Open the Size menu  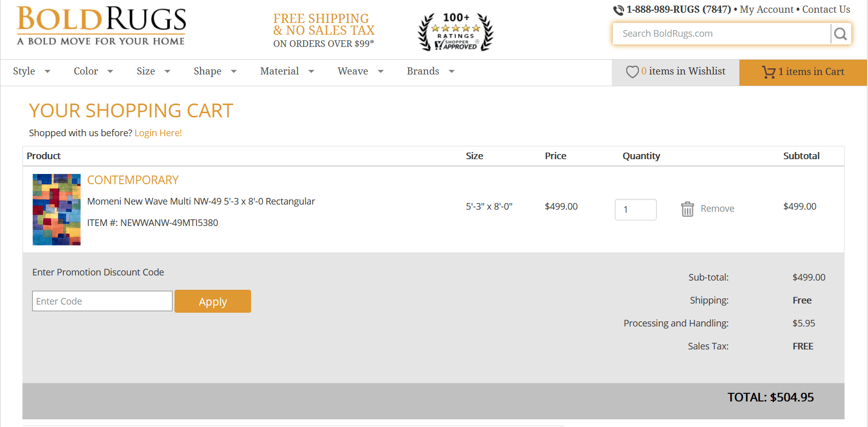coord(153,71)
